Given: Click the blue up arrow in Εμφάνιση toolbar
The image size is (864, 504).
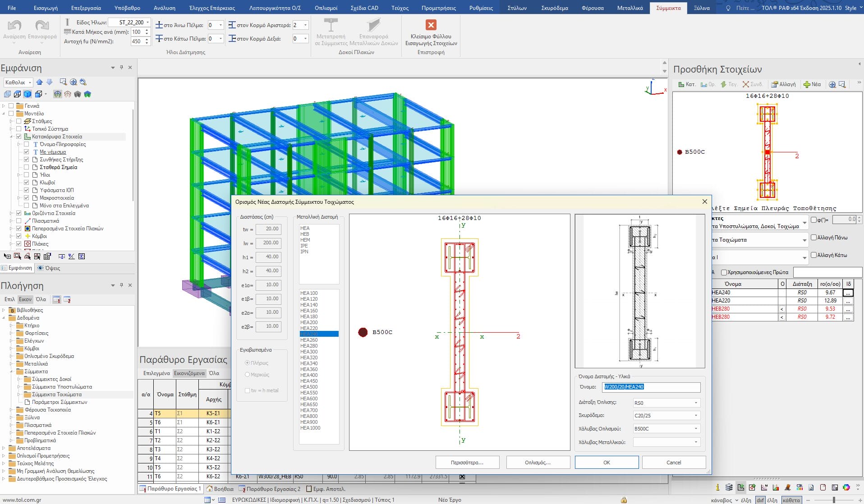Looking at the screenshot, I should point(40,82).
